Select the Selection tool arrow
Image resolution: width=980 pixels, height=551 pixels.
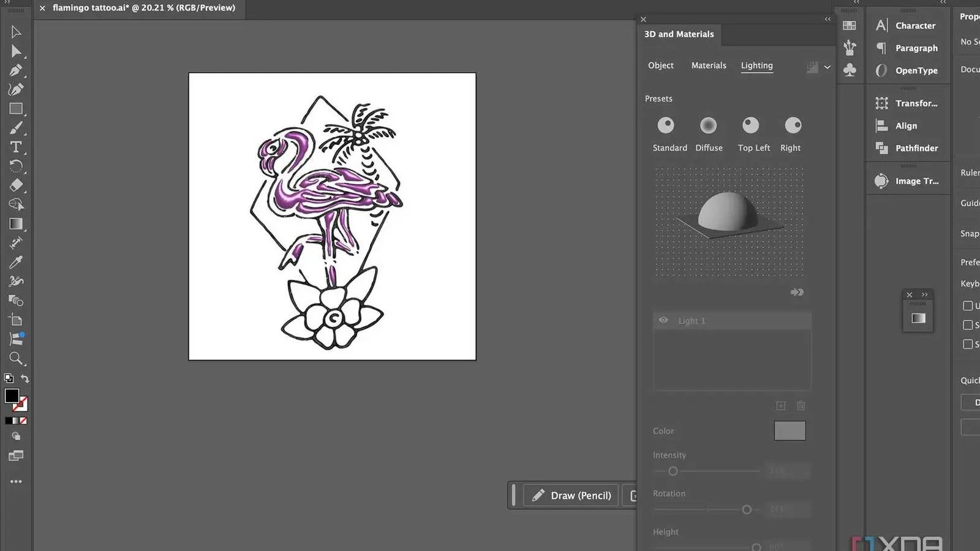coord(16,32)
